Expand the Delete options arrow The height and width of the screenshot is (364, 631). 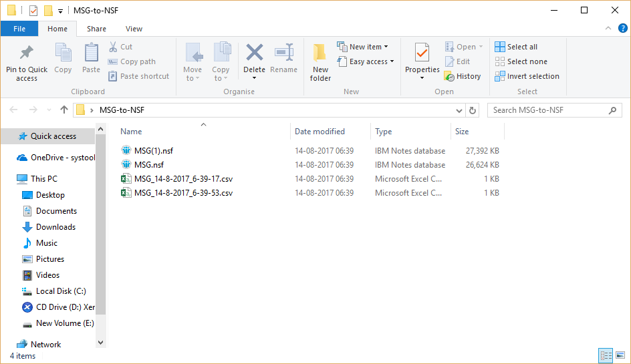254,78
